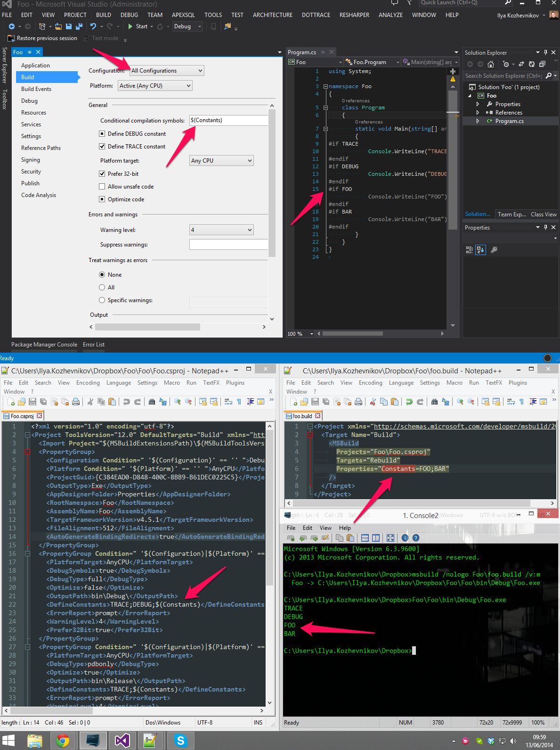Click Help question icon in Console2 toolbar

coord(416,538)
